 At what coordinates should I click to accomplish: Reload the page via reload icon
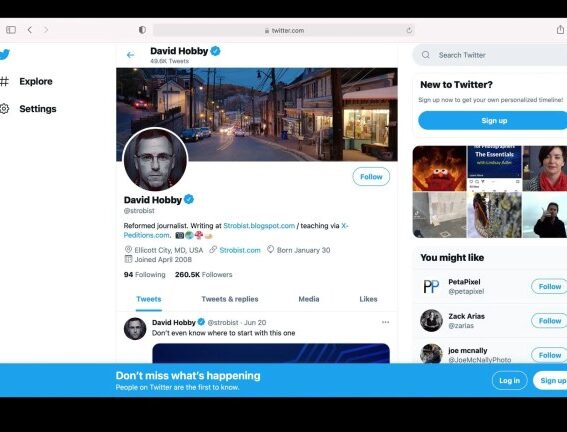pos(409,30)
